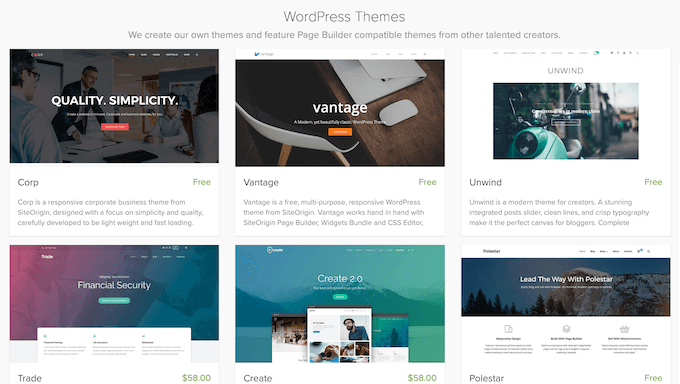Click the Create logo in the Create preview header

pos(275,250)
